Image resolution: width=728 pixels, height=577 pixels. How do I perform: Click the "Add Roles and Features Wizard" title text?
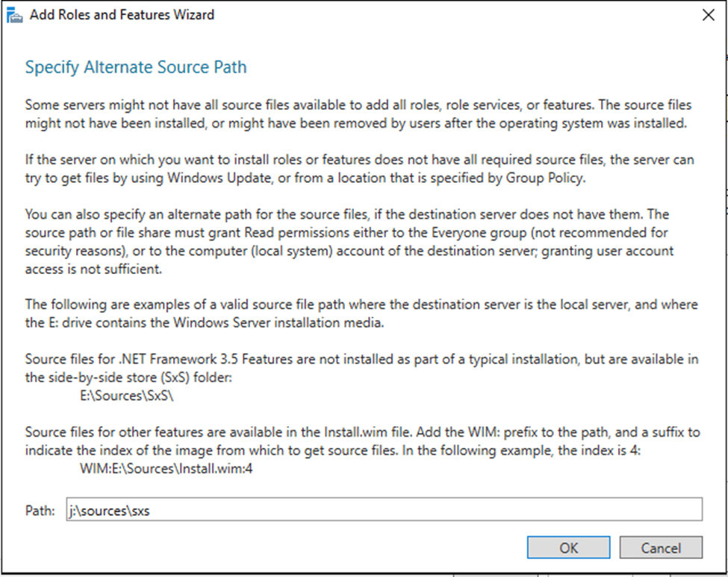point(122,15)
